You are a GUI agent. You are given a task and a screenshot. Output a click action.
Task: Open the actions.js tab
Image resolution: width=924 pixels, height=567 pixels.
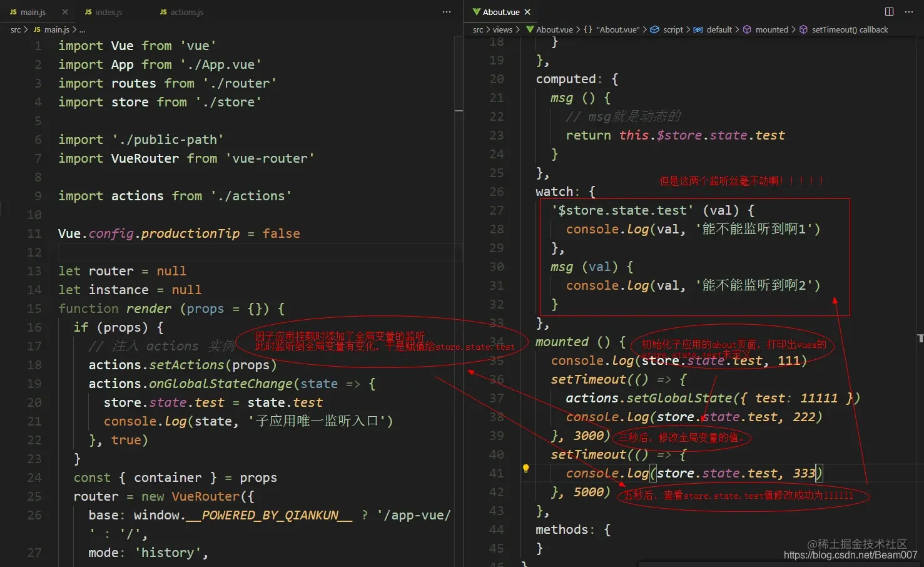[187, 12]
